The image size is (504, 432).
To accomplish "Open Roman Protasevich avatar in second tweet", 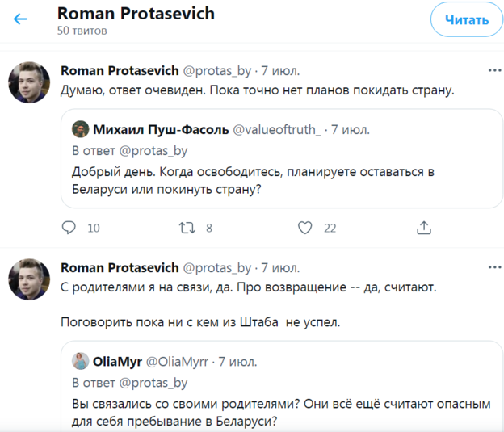I will click(31, 279).
